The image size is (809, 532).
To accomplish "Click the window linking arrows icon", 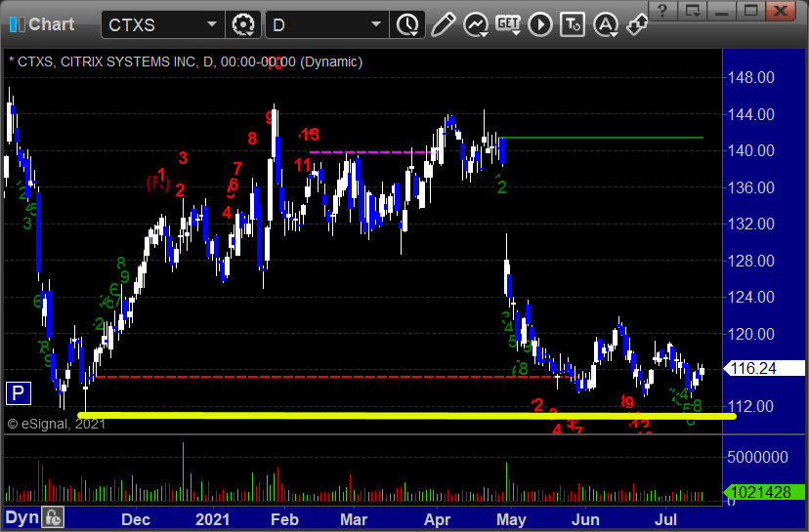I will (637, 24).
